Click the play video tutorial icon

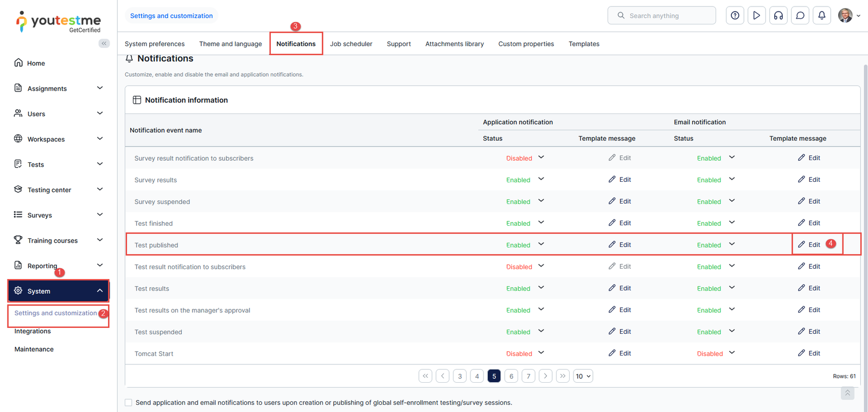[756, 16]
